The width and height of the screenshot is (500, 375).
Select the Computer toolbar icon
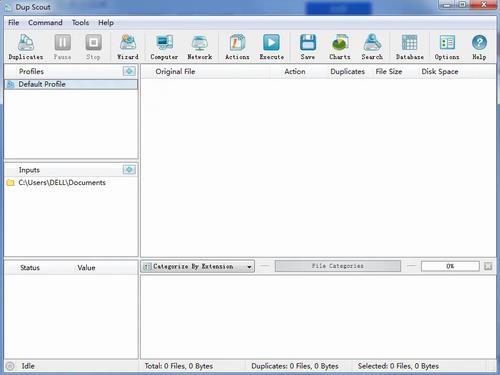pyautogui.click(x=164, y=47)
